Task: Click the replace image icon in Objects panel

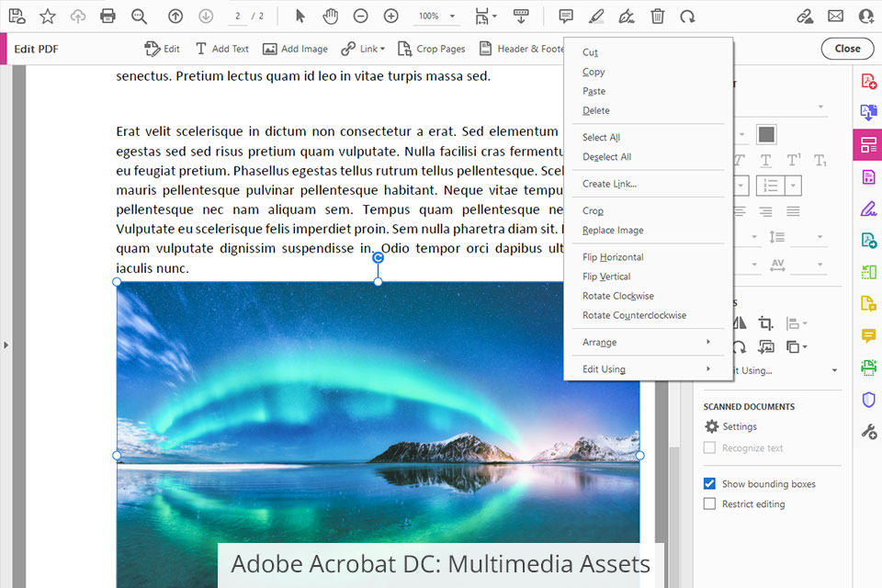Action: pos(765,347)
